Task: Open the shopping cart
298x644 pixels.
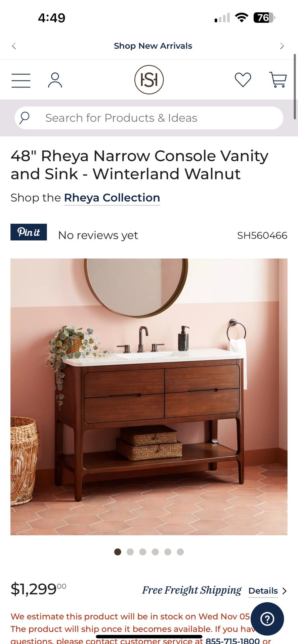Action: tap(278, 80)
